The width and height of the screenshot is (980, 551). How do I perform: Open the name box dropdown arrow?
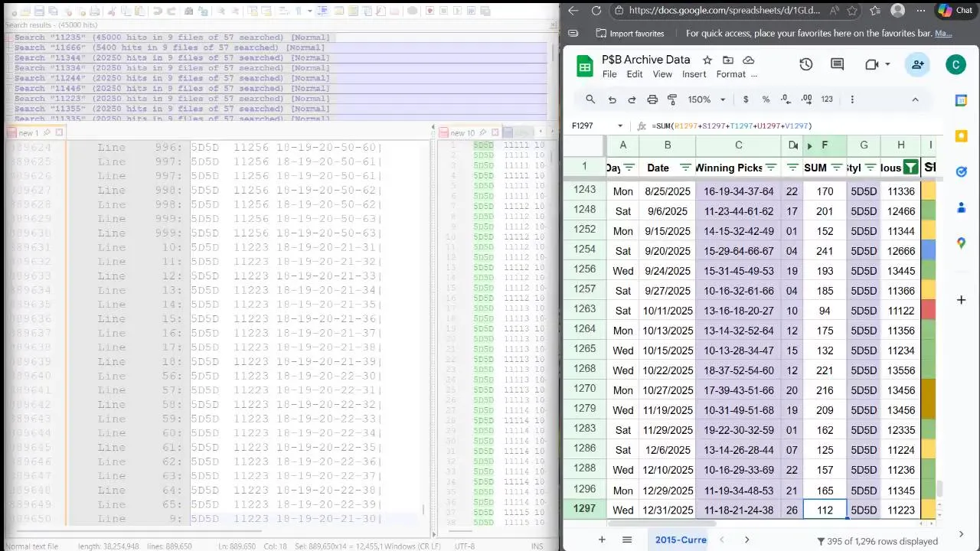coord(620,126)
